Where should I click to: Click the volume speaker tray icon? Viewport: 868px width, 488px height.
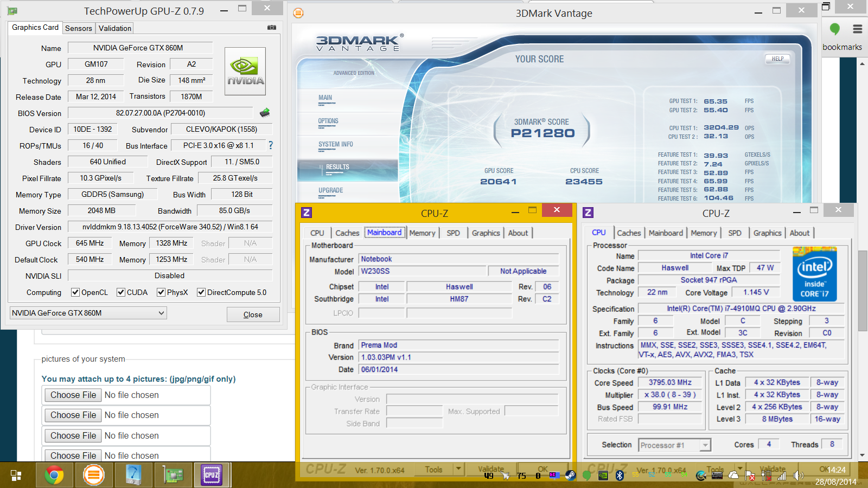pyautogui.click(x=799, y=476)
